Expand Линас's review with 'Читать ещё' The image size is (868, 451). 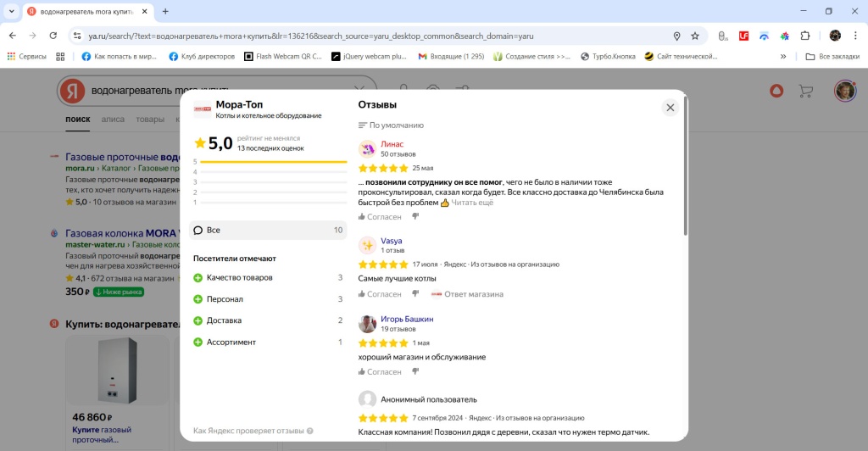point(471,203)
